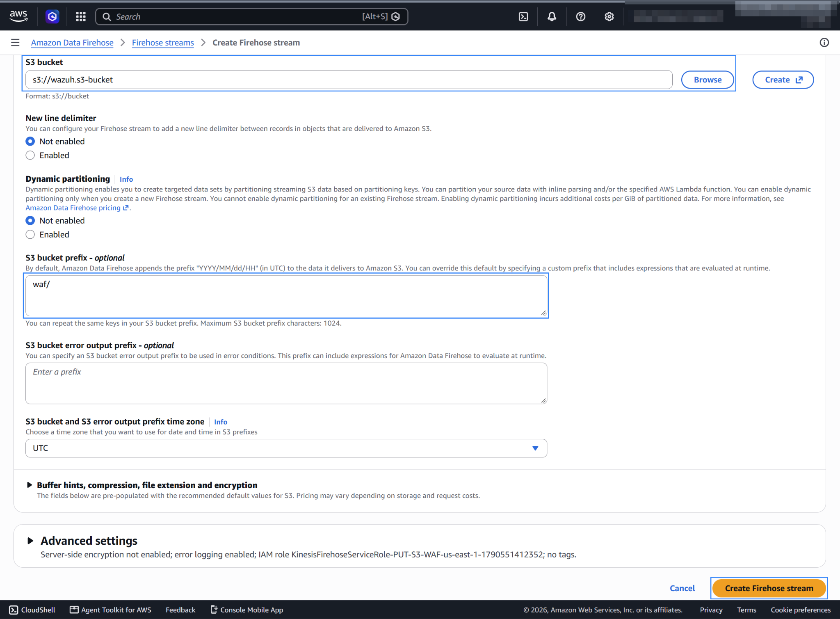Open Info link beside Dynamic partitioning
840x619 pixels.
[126, 179]
